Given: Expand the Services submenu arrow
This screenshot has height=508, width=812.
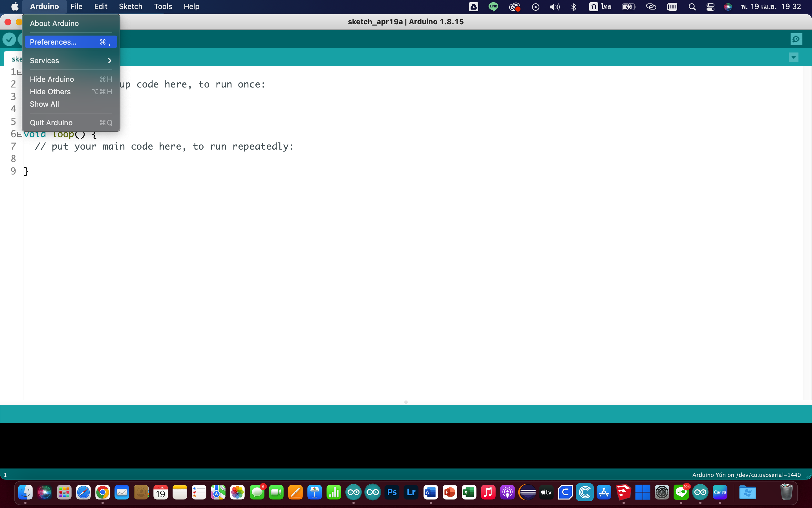Looking at the screenshot, I should (109, 60).
